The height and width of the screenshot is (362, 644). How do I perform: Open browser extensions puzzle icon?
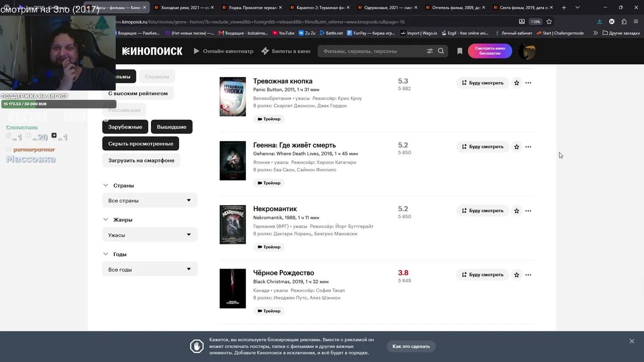pos(624,22)
